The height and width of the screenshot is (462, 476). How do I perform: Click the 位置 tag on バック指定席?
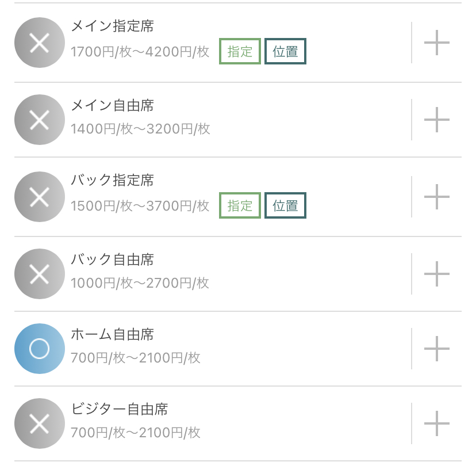point(285,205)
